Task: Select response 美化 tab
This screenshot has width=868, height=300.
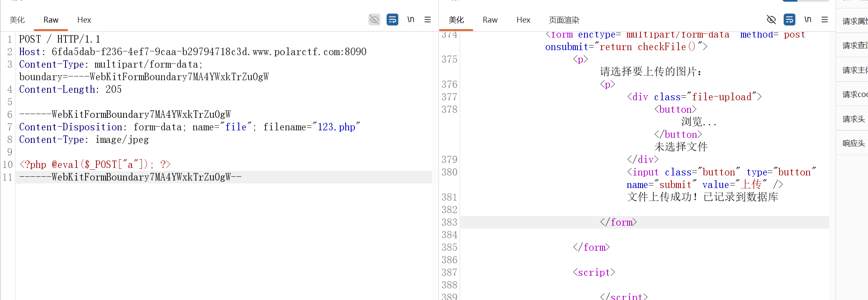Action: pyautogui.click(x=456, y=20)
